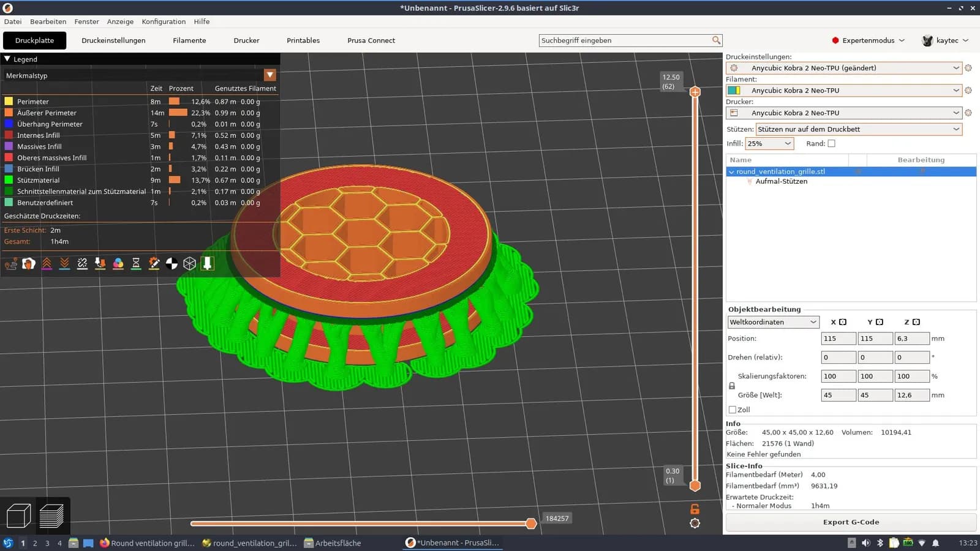
Task: Open the kaytec user account dropdown
Action: point(945,40)
